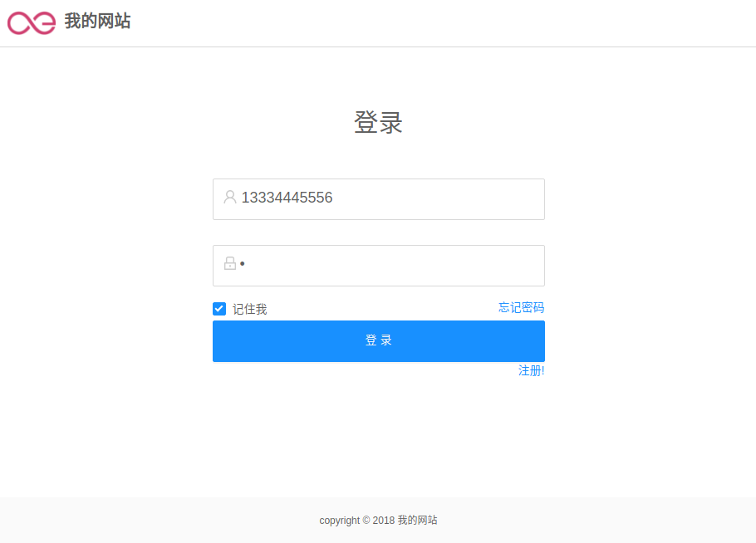Click the lock icon in password field
Image resolution: width=756 pixels, height=543 pixels.
[x=230, y=263]
